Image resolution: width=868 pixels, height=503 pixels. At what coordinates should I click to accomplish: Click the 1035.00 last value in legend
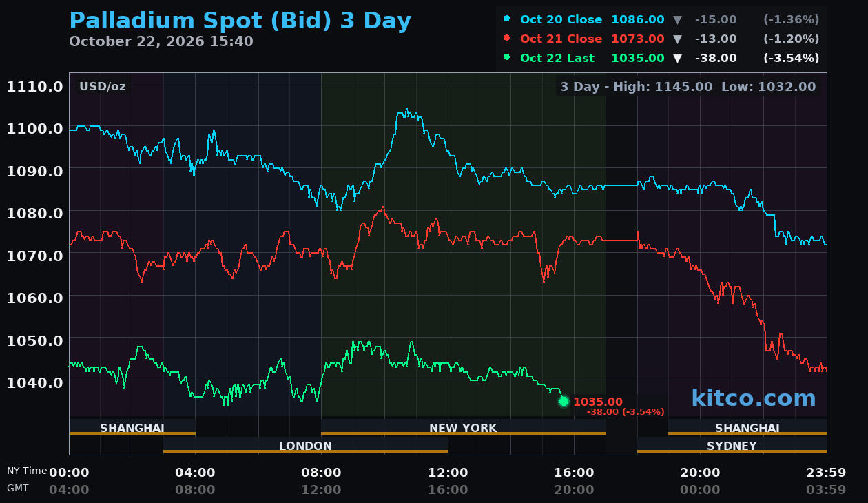(638, 58)
